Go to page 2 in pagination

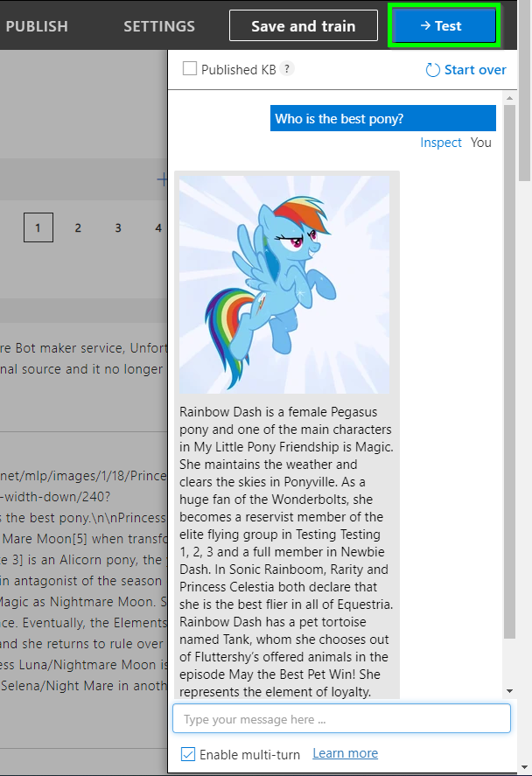pos(78,227)
